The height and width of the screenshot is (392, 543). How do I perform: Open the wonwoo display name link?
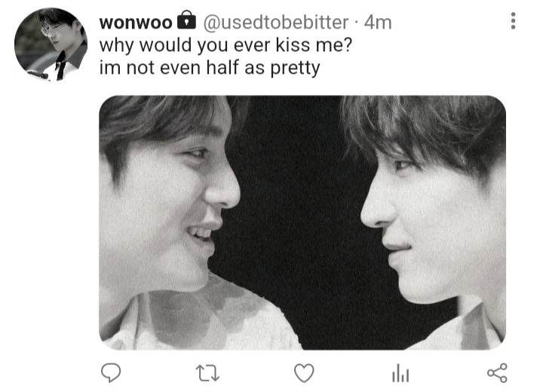point(136,23)
